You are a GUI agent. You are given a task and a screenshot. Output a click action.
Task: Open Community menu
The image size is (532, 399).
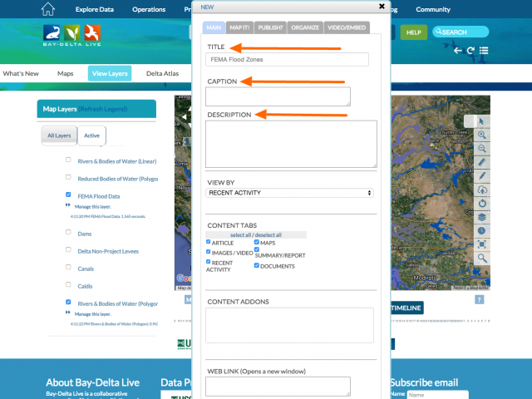433,9
